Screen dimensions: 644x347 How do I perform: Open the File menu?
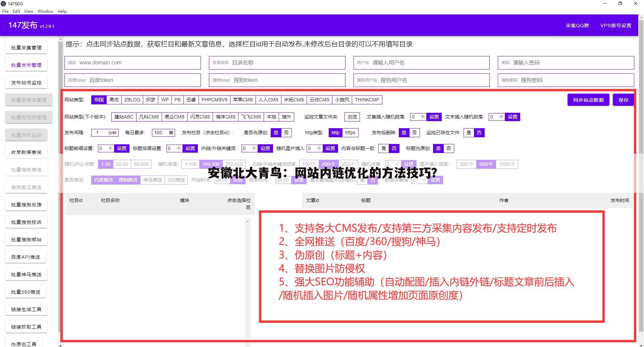[5, 11]
